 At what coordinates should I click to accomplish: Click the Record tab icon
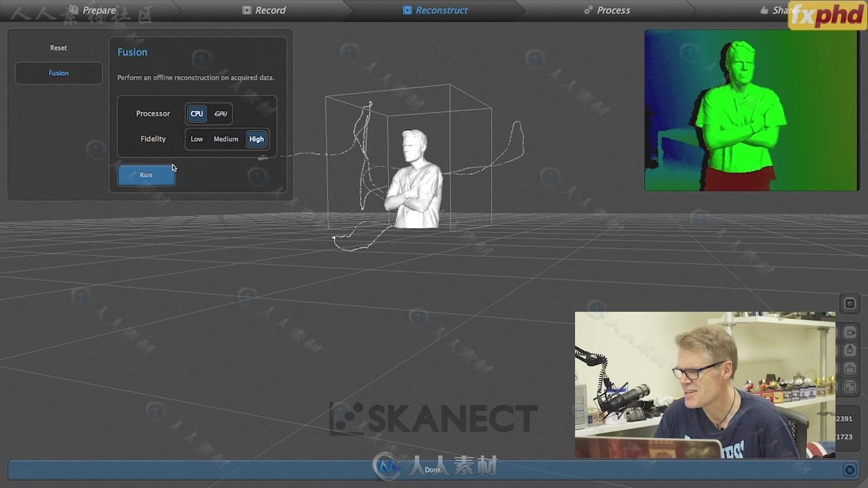click(247, 10)
